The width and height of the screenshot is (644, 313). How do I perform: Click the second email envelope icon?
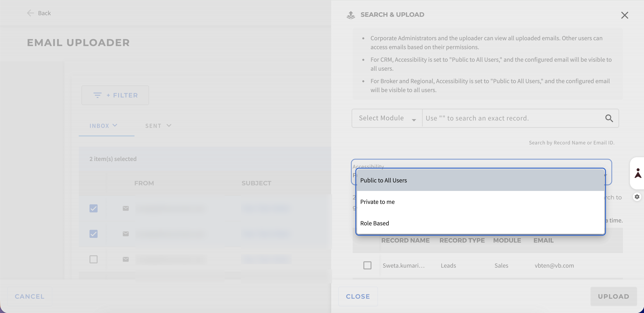click(x=126, y=234)
